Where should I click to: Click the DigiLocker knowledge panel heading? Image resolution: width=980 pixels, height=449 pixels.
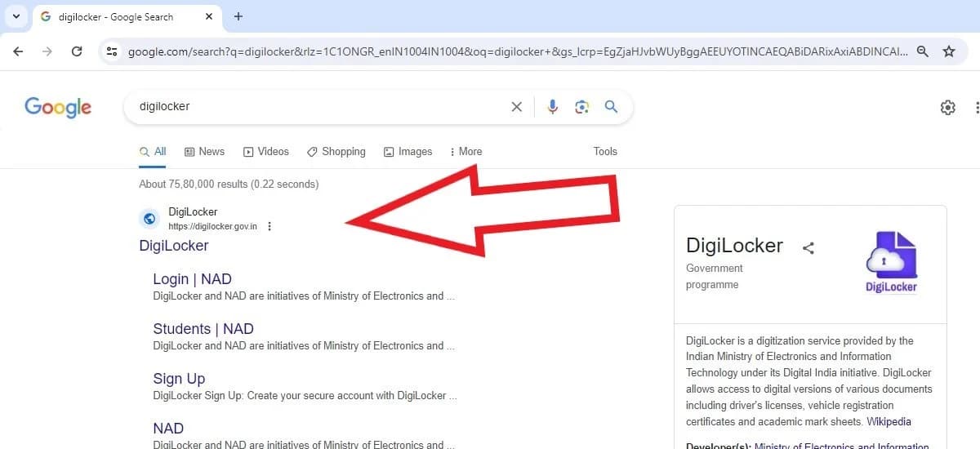pos(734,245)
